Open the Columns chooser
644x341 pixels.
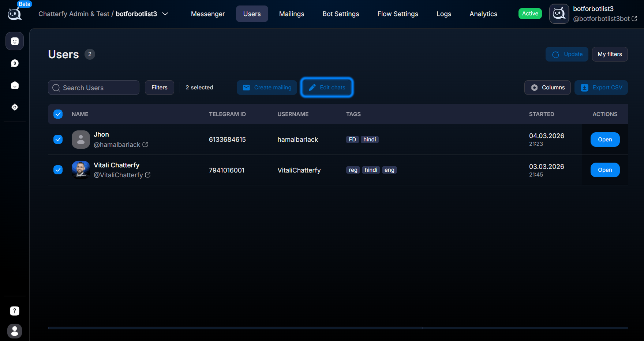point(547,88)
